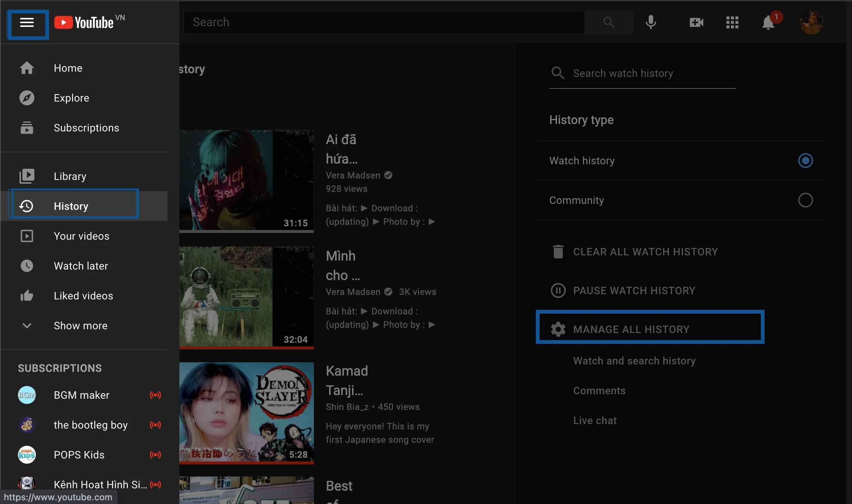Click the Manage all history gear icon
The width and height of the screenshot is (852, 504).
point(558,329)
